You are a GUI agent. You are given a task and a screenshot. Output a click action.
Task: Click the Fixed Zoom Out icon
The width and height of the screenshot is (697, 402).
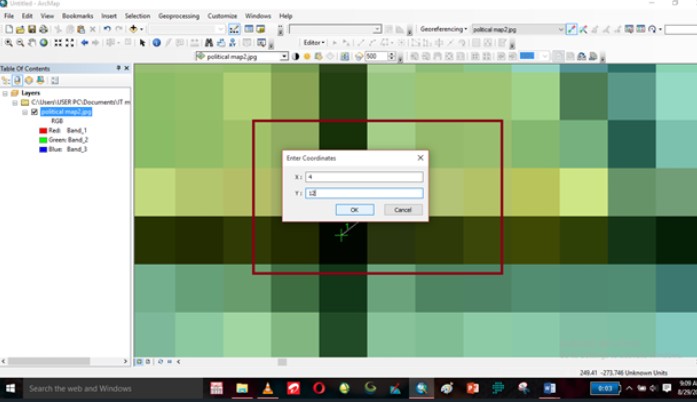pyautogui.click(x=70, y=43)
